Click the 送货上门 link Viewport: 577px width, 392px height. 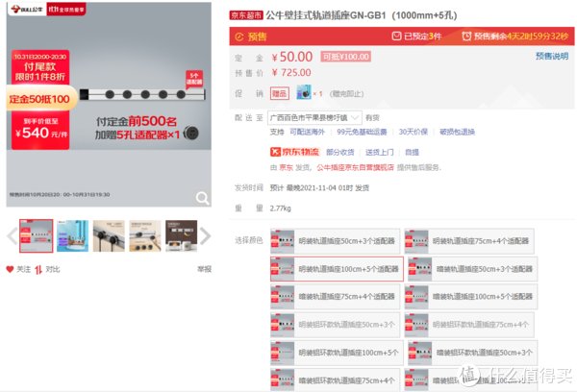click(x=380, y=152)
